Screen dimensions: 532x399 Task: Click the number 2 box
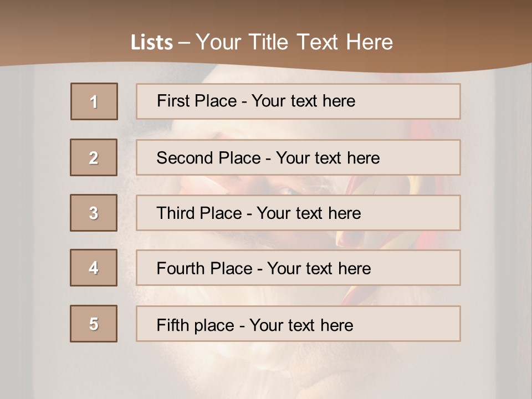(x=94, y=157)
